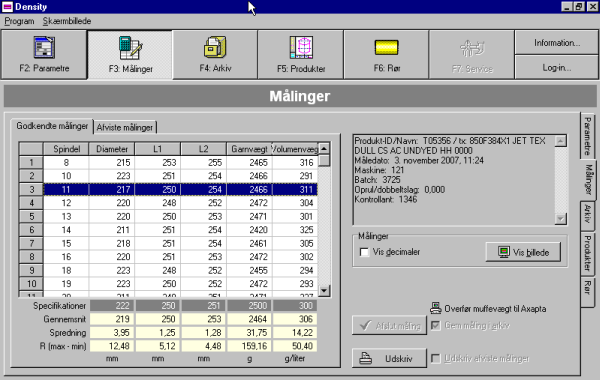Click the printer icon on Udskriv
Viewport: 600px width, 380px height.
coord(365,359)
